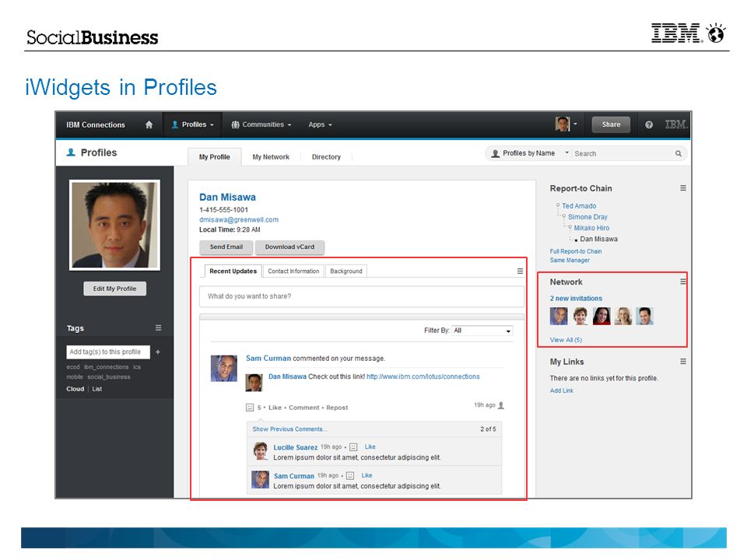This screenshot has width=747, height=560.
Task: Click the fifth network contact photo
Action: click(x=644, y=317)
